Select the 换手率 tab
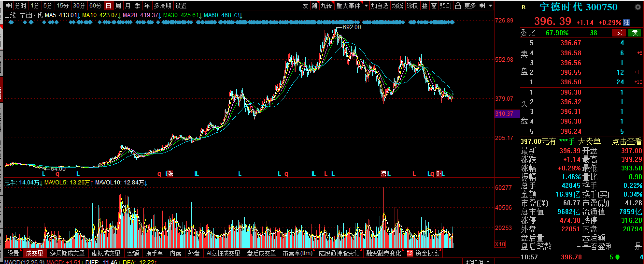 (x=154, y=253)
